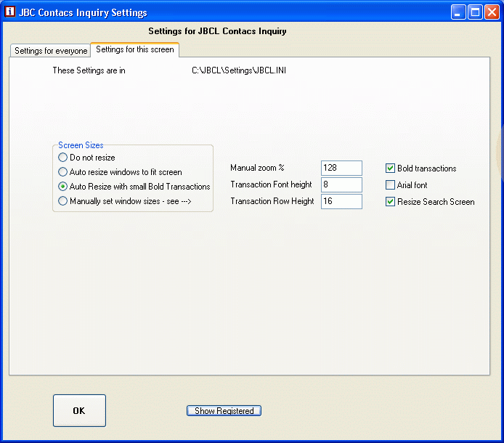
Task: Choose the Do not resize option
Action: tap(63, 158)
